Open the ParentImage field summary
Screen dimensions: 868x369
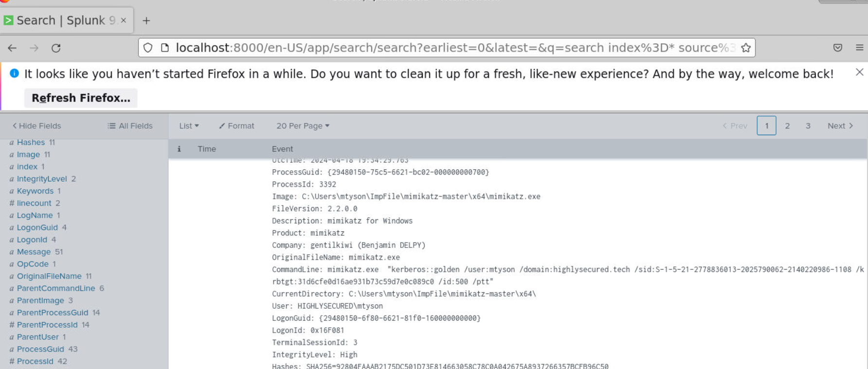pos(40,300)
